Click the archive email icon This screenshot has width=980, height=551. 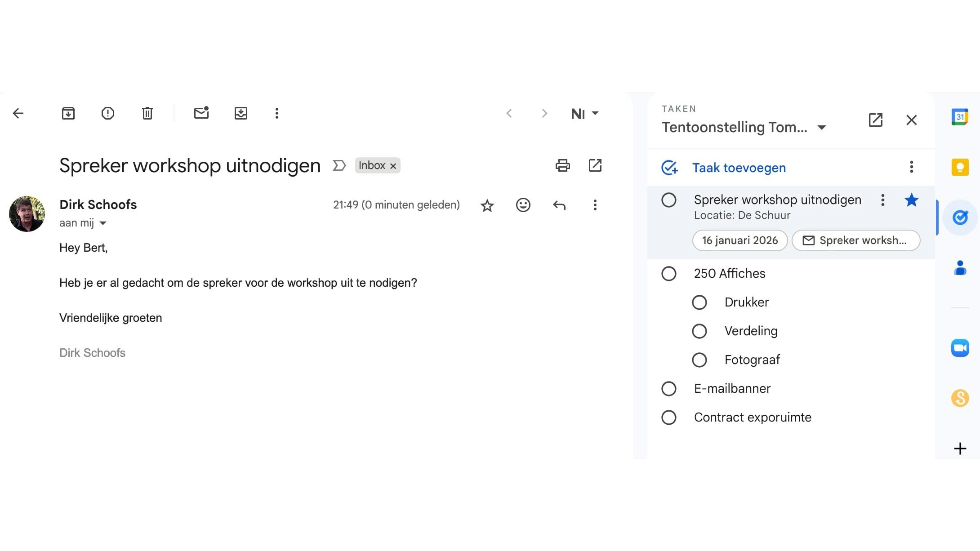tap(68, 113)
